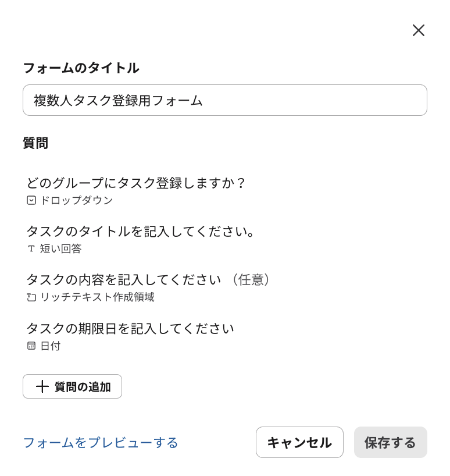This screenshot has height=476, width=450.
Task: Select question 'タスクのタイトルを記入してください。'
Action: (141, 231)
